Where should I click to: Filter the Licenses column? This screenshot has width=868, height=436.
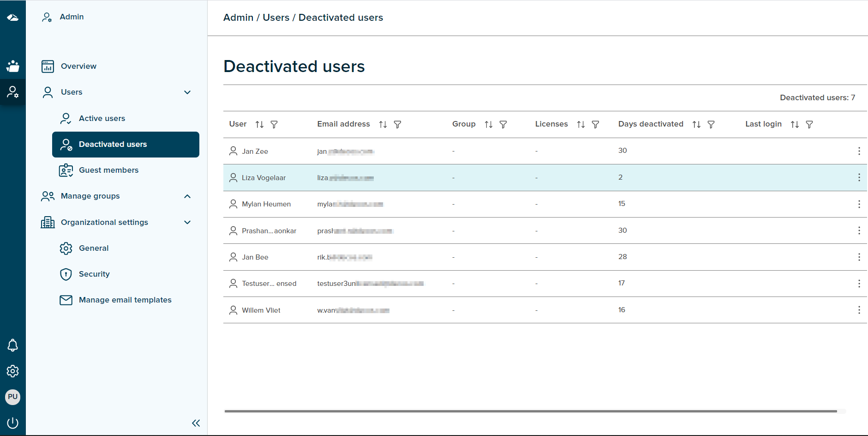point(596,124)
